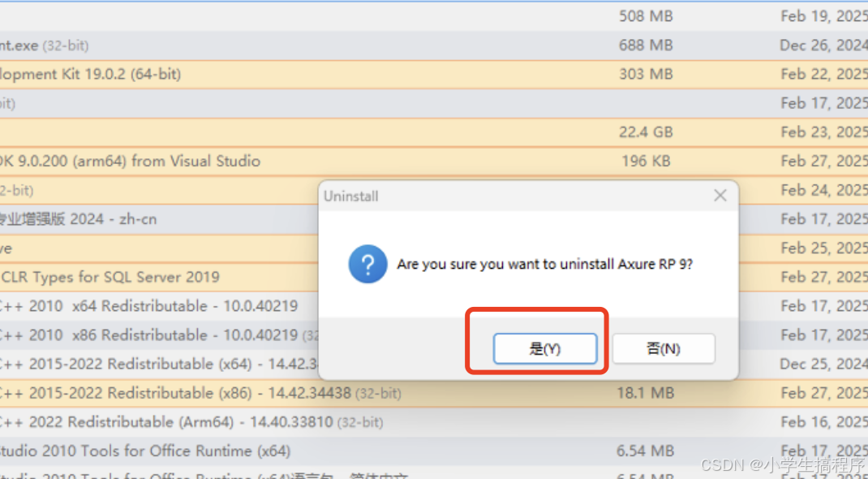868x479 pixels.
Task: Click the Dec 26, 2024 date cell
Action: pyautogui.click(x=824, y=45)
